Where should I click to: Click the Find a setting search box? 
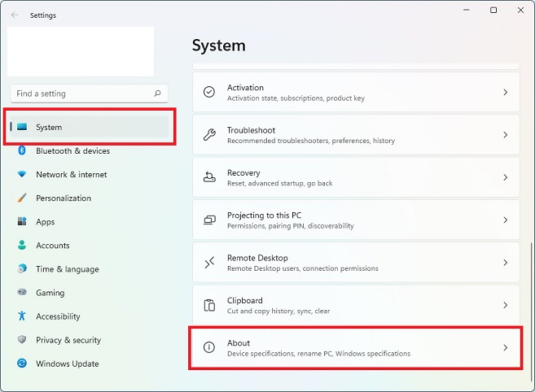(x=89, y=94)
